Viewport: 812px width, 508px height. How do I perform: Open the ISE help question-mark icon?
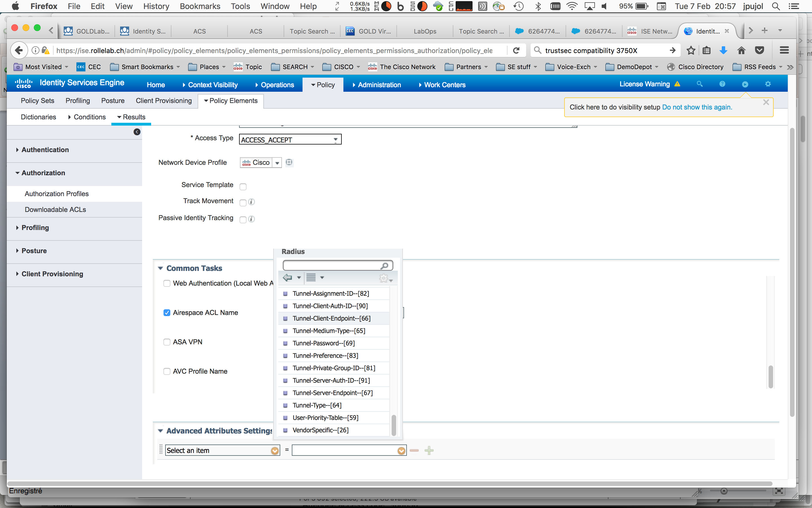coord(722,84)
